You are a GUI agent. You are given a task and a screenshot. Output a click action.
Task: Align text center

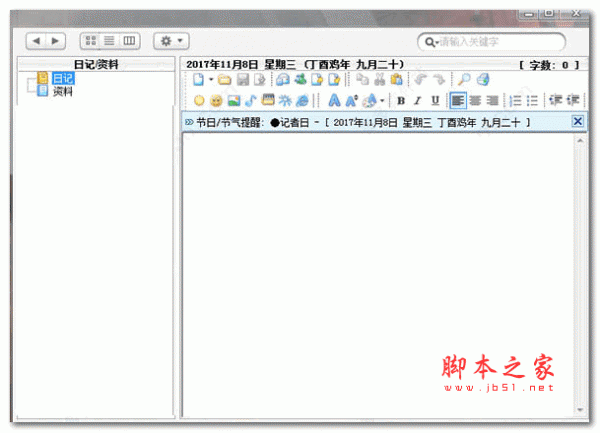475,101
